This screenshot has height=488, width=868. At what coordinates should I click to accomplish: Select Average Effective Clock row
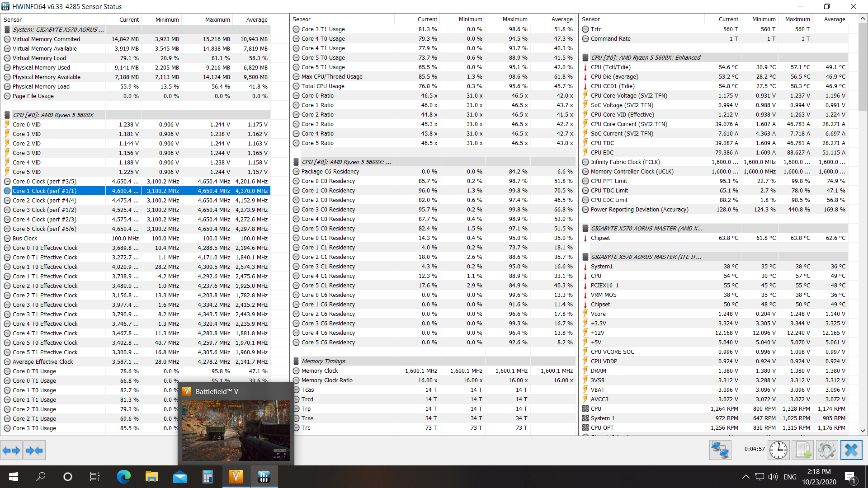pos(136,361)
